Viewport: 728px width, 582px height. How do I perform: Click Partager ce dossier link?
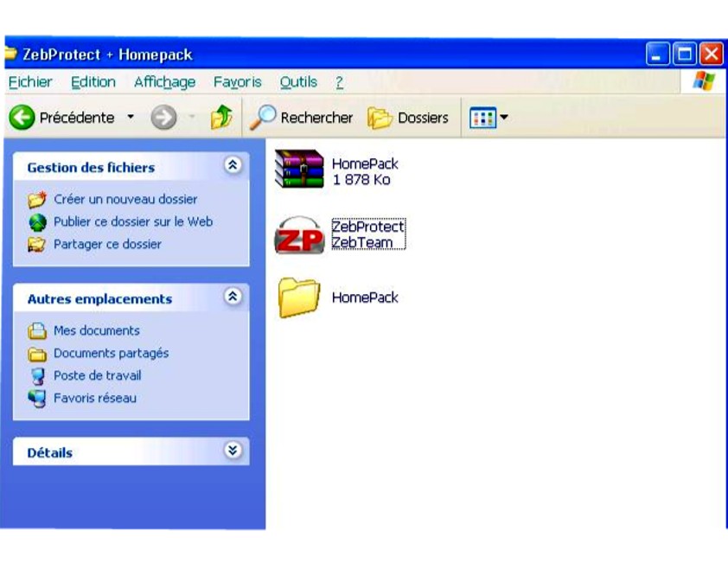(108, 245)
